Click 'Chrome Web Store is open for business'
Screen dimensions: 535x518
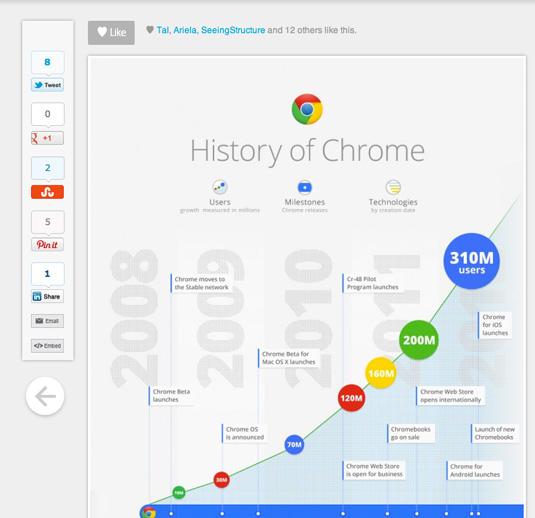374,470
